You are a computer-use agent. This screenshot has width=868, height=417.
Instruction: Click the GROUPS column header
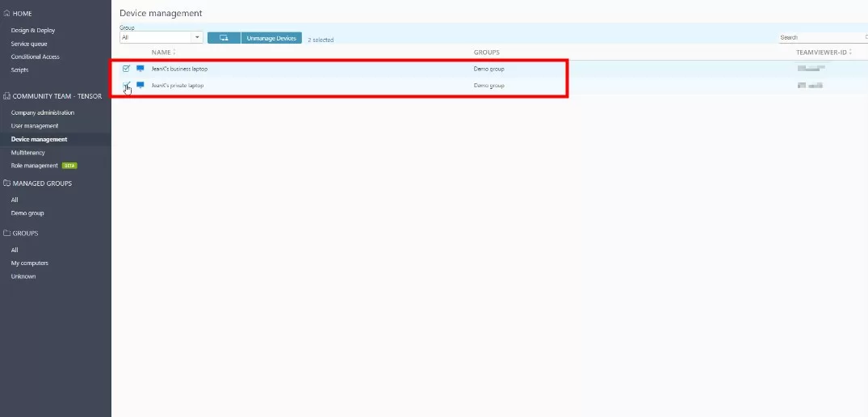(487, 53)
